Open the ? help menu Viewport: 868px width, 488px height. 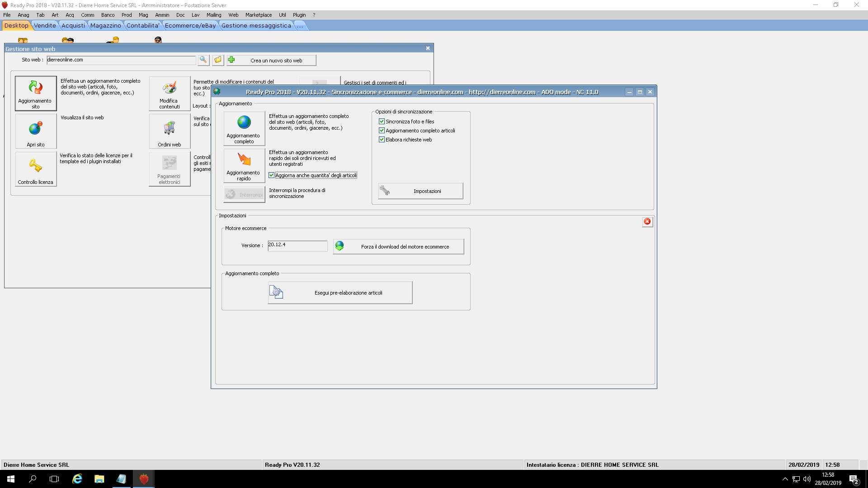point(314,15)
